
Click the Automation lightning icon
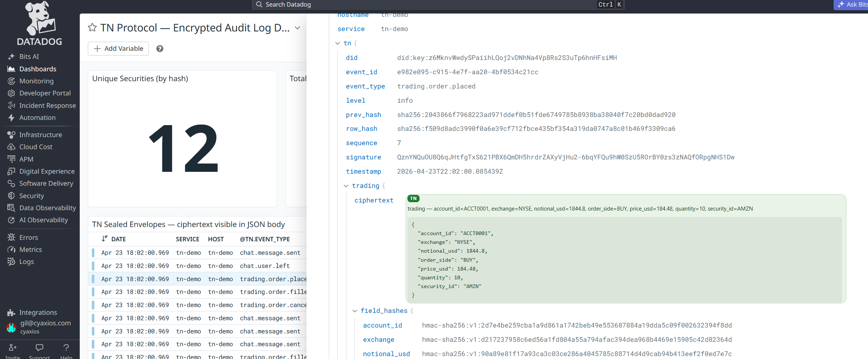11,118
